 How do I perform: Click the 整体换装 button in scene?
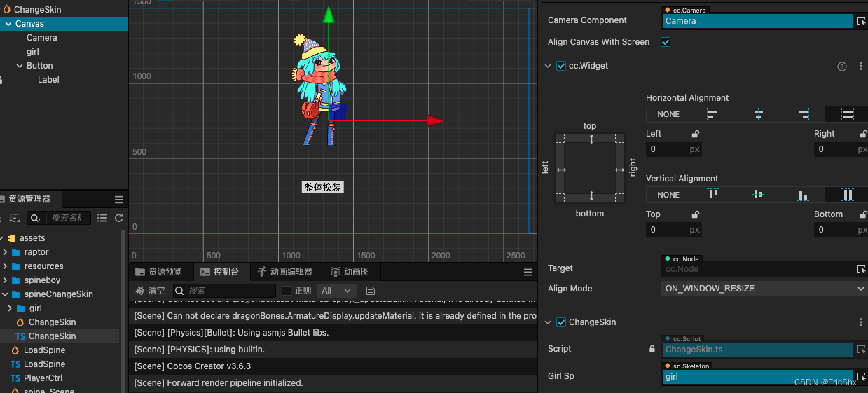323,187
